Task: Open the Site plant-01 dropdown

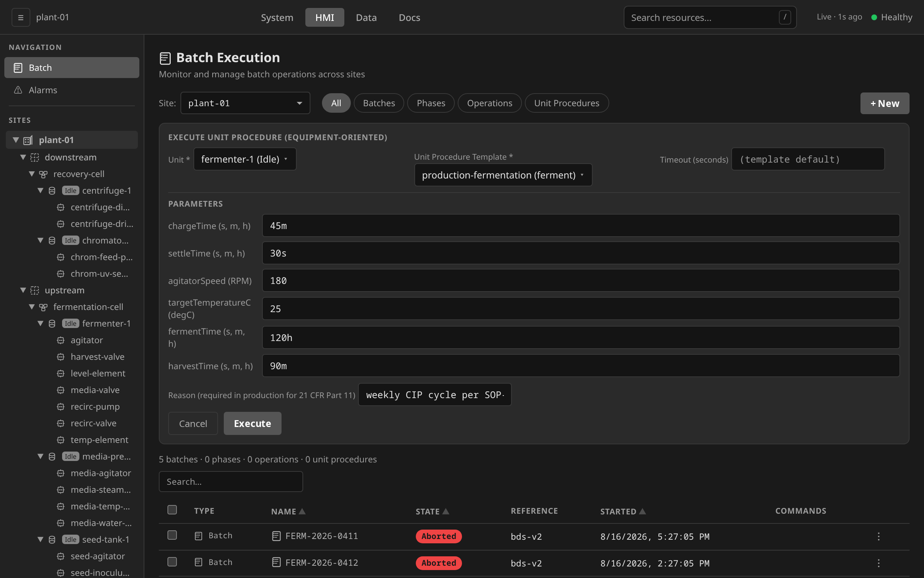Action: (x=245, y=103)
